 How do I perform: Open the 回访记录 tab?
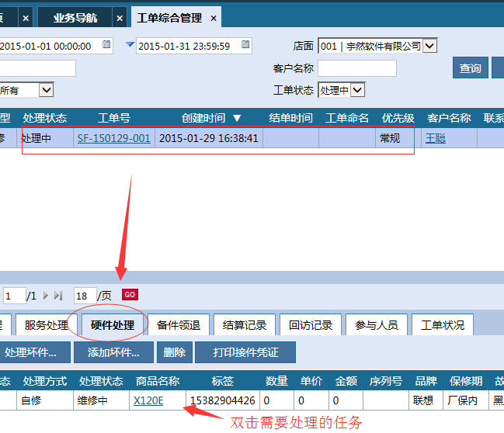click(x=311, y=324)
